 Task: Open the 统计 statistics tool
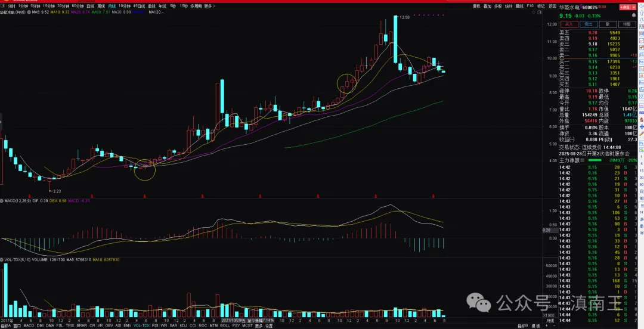pyautogui.click(x=509, y=6)
